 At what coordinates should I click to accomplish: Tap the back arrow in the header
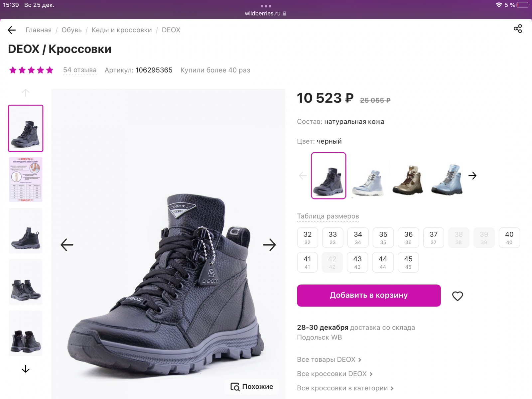(12, 30)
